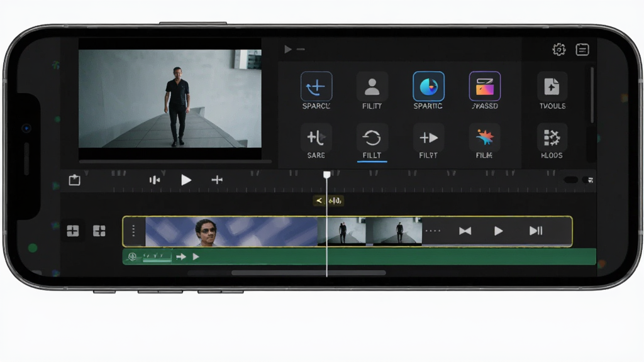Tap the play triangle on the green audio track
Viewport: 644px width, 362px height.
pyautogui.click(x=196, y=257)
